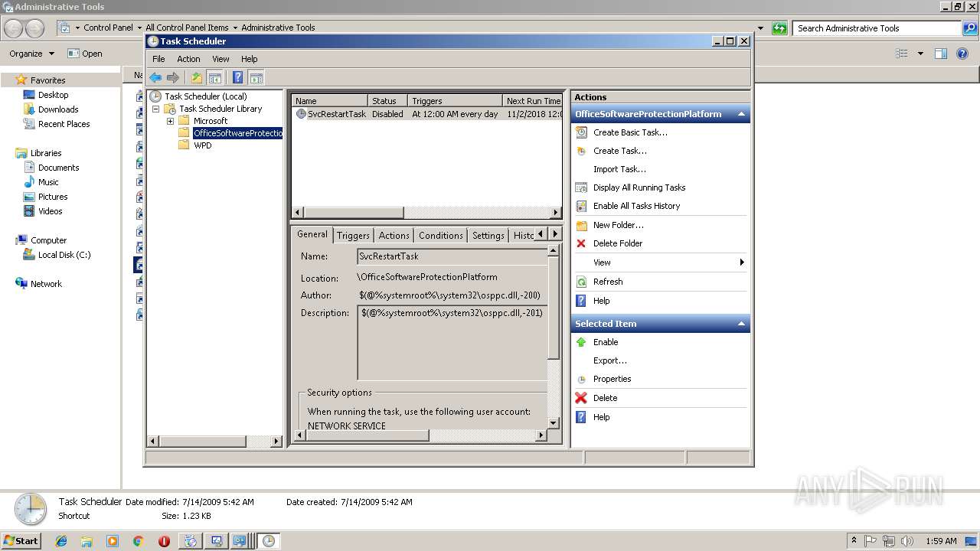This screenshot has width=980, height=551.
Task: Select SvcRestartTask row in task list
Action: (427, 113)
